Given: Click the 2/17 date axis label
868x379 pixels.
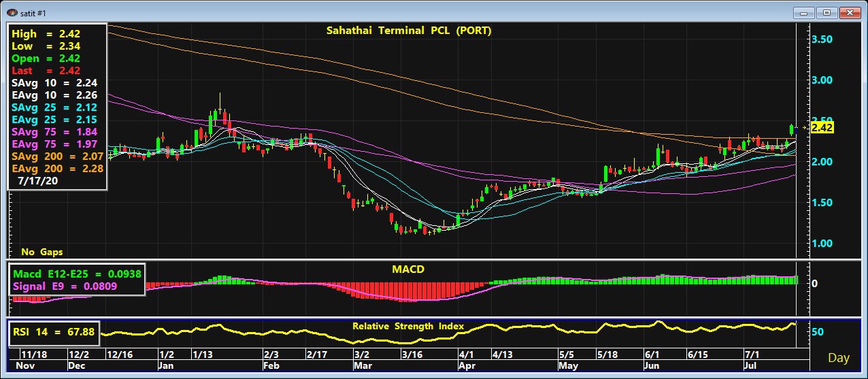Looking at the screenshot, I should pos(316,355).
